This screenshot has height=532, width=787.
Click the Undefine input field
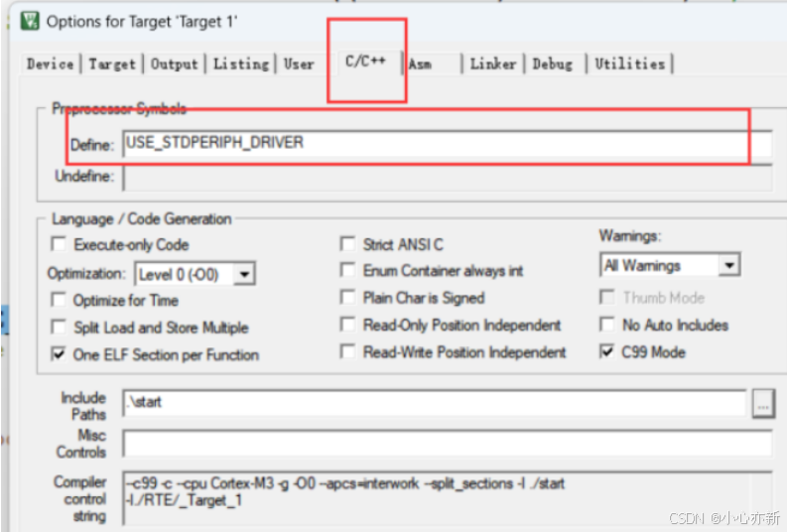[x=447, y=178]
